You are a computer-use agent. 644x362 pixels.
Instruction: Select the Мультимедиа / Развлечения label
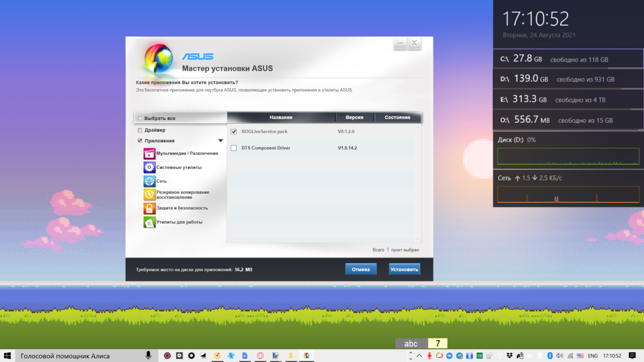(x=187, y=153)
